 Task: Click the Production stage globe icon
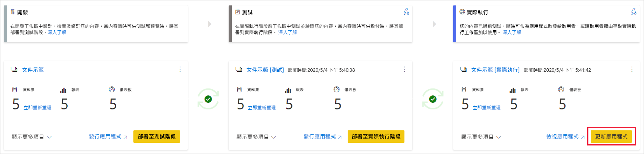coord(462,12)
